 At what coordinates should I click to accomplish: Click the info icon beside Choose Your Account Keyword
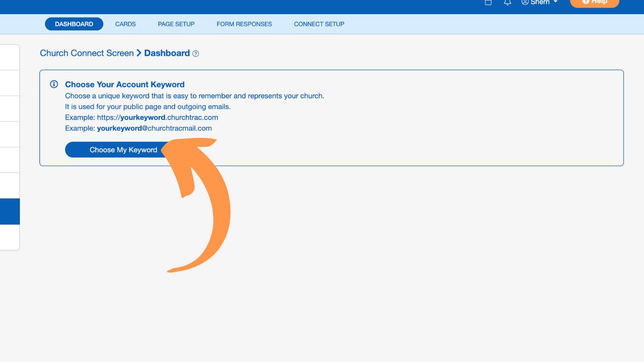coord(54,84)
